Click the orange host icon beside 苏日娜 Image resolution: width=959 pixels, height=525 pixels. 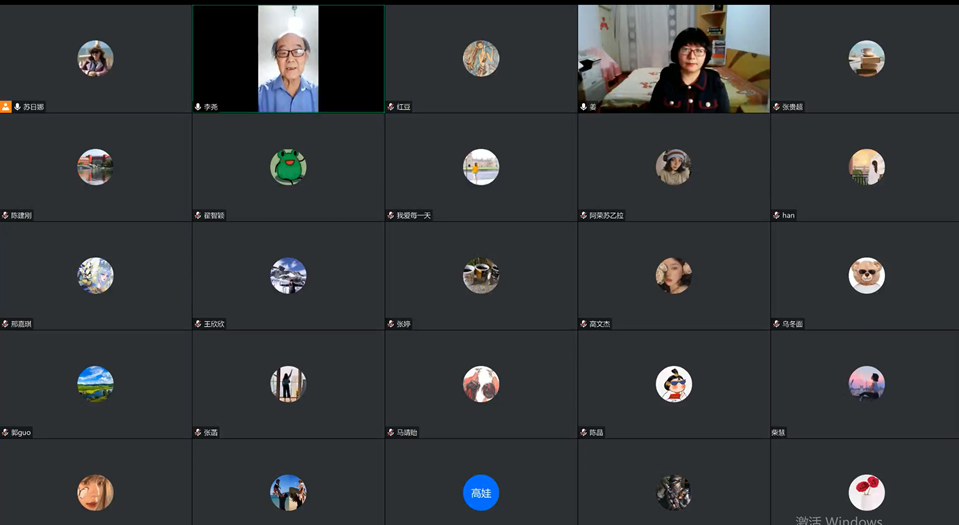coord(6,107)
